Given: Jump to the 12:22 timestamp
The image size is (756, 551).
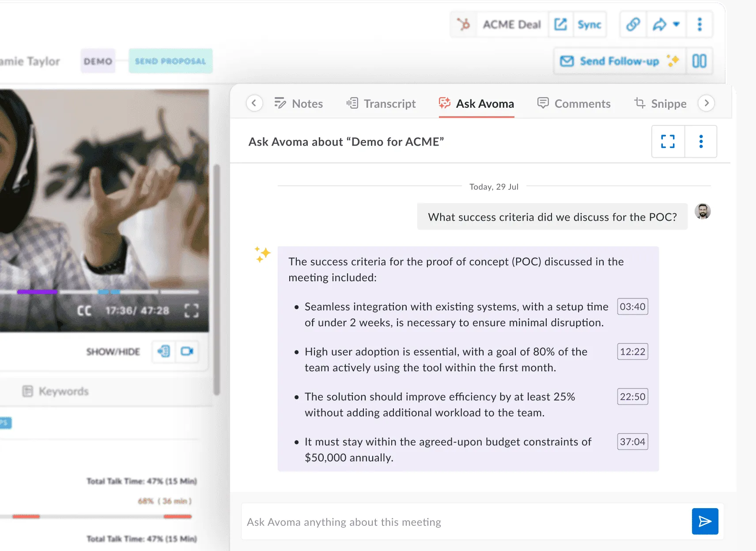Looking at the screenshot, I should tap(632, 352).
